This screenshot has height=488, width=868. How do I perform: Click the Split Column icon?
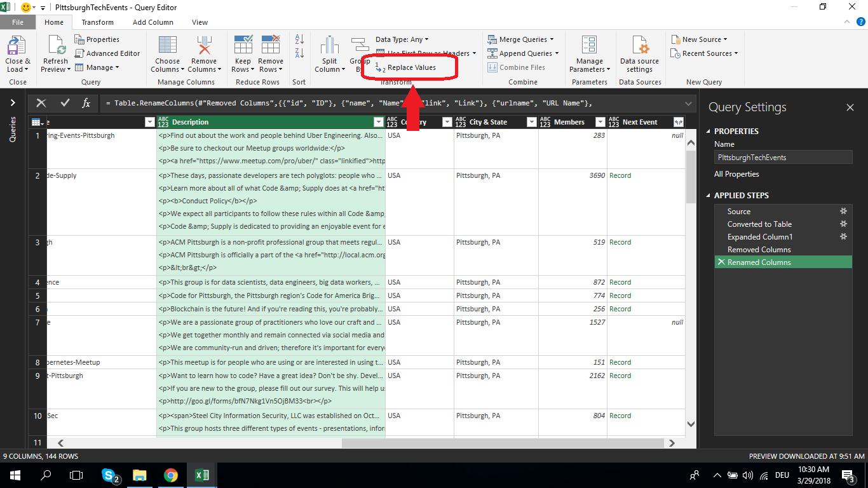click(330, 46)
